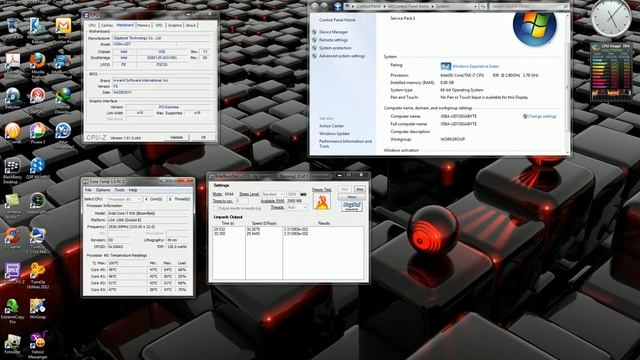The height and width of the screenshot is (360, 640).
Task: Open the Babylon desktop shortcut
Action: click(12, 97)
